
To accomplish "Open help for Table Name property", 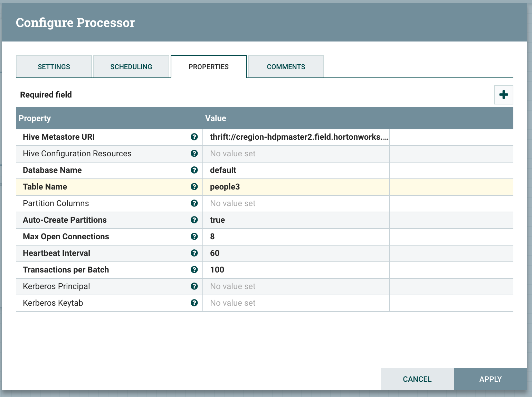I will point(194,187).
